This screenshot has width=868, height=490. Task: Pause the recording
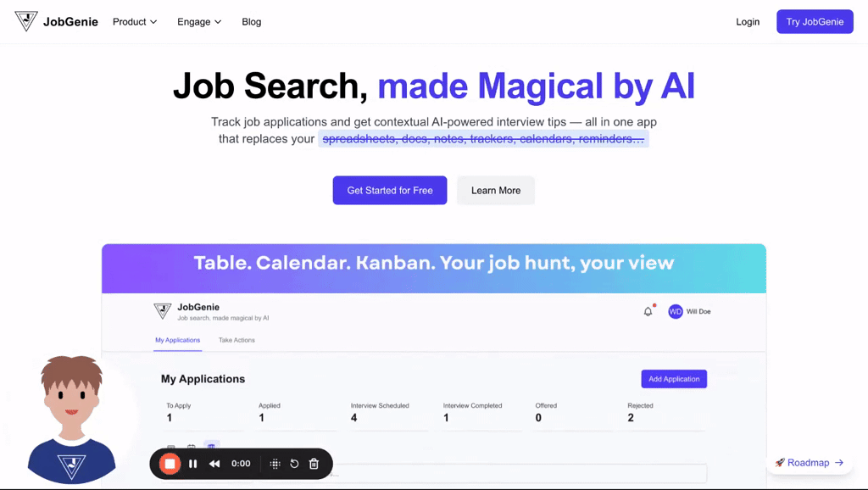pyautogui.click(x=192, y=464)
